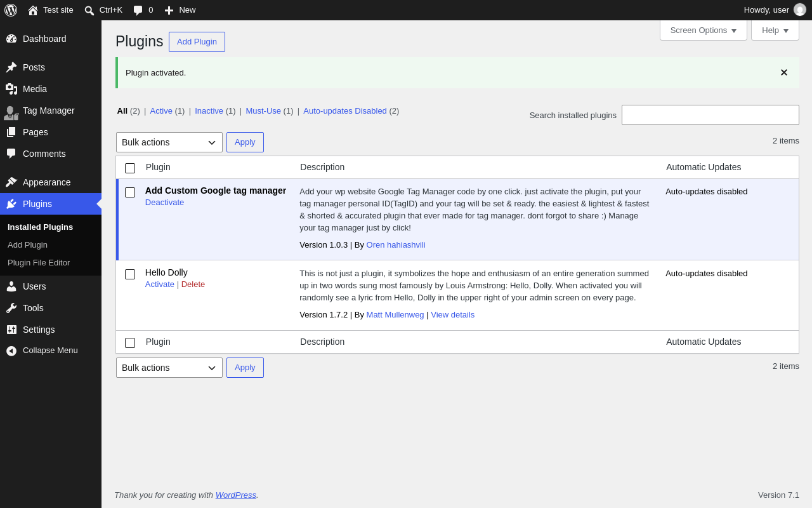Filter plugins by Inactive

[209, 110]
